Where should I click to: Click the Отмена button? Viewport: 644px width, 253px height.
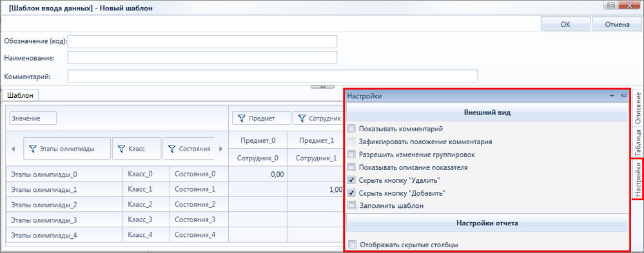pyautogui.click(x=618, y=24)
